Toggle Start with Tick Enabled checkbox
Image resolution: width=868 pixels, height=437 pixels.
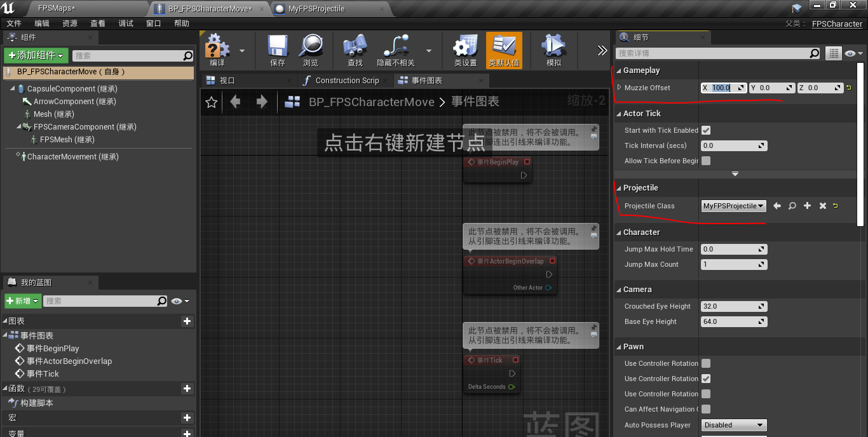(706, 130)
